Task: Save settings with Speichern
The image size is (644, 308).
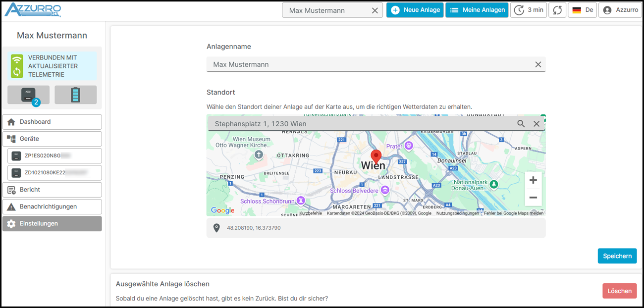Action: tap(617, 256)
